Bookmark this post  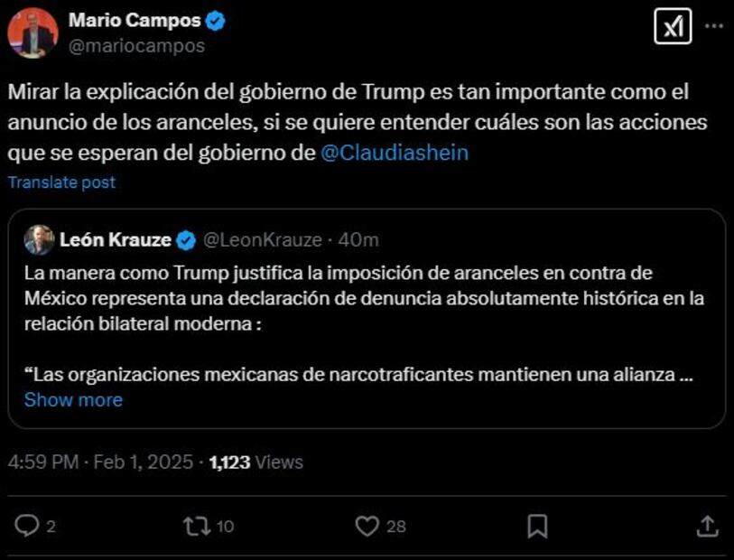(537, 526)
